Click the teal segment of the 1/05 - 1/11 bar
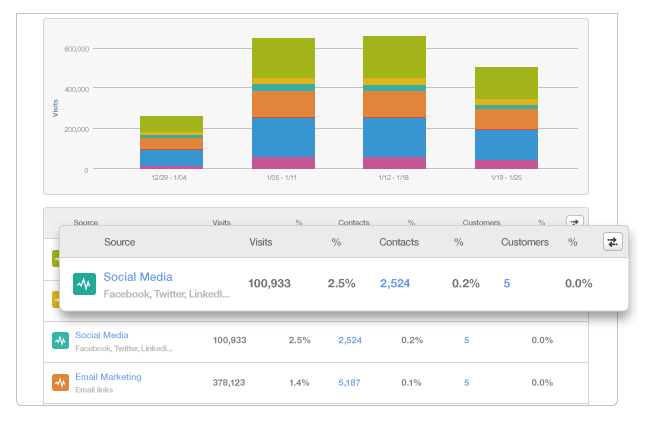Viewport: 650px width, 422px height. pos(284,88)
